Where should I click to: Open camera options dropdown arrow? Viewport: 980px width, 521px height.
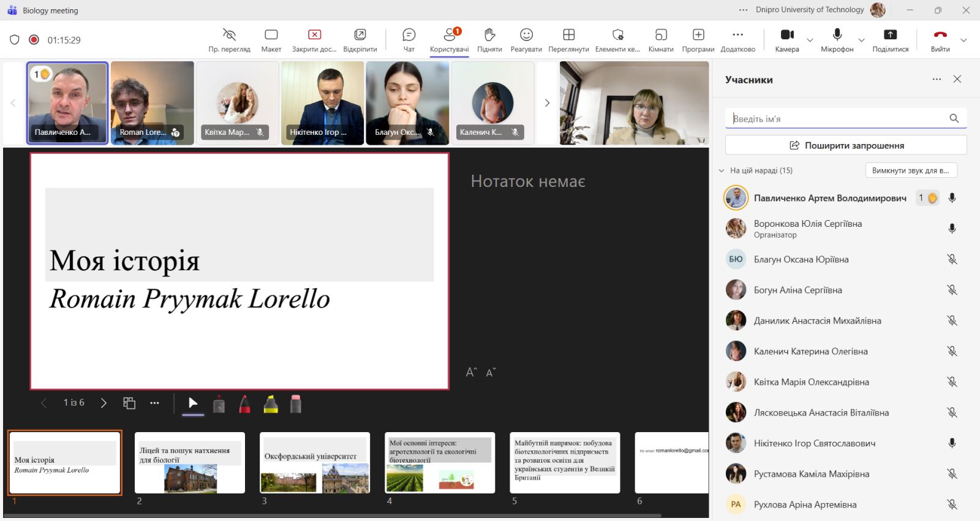(x=810, y=40)
